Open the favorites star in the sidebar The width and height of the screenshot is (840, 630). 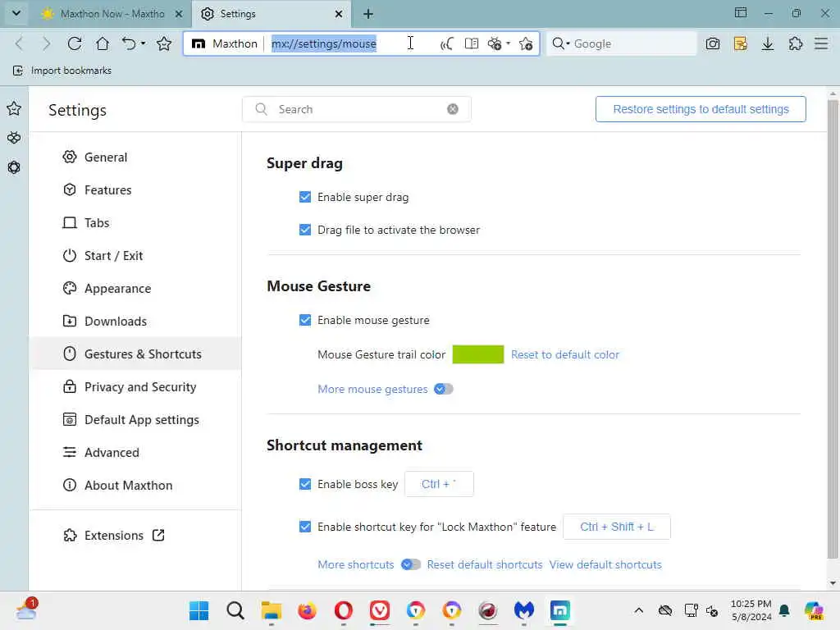tap(14, 109)
